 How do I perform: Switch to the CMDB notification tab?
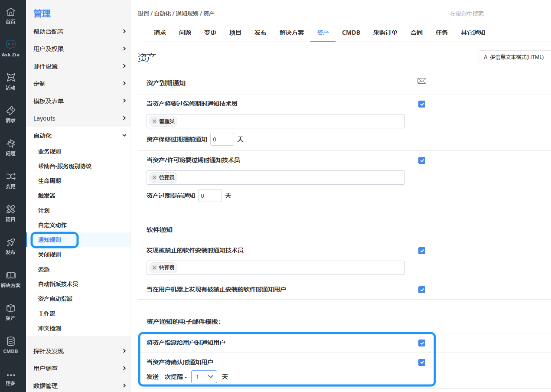[x=351, y=33]
